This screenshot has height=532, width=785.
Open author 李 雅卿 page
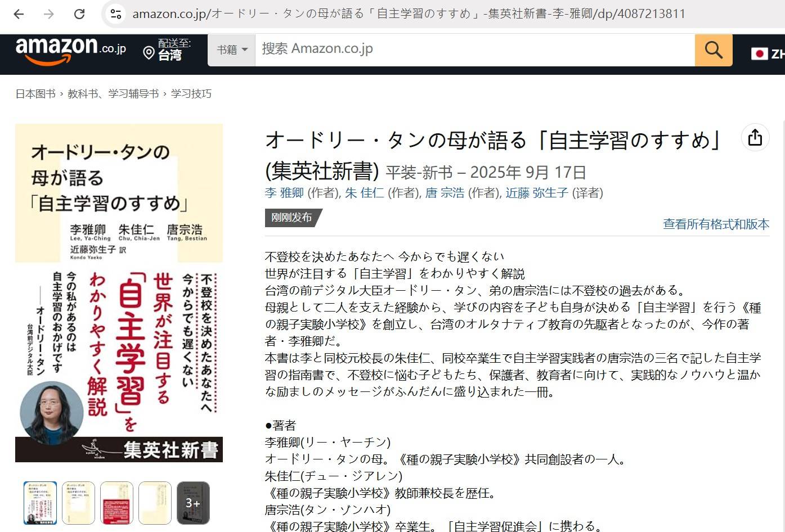(x=284, y=193)
